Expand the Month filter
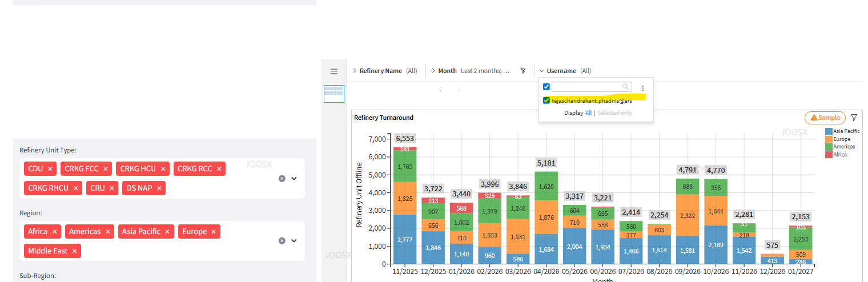The image size is (868, 282). pyautogui.click(x=433, y=71)
